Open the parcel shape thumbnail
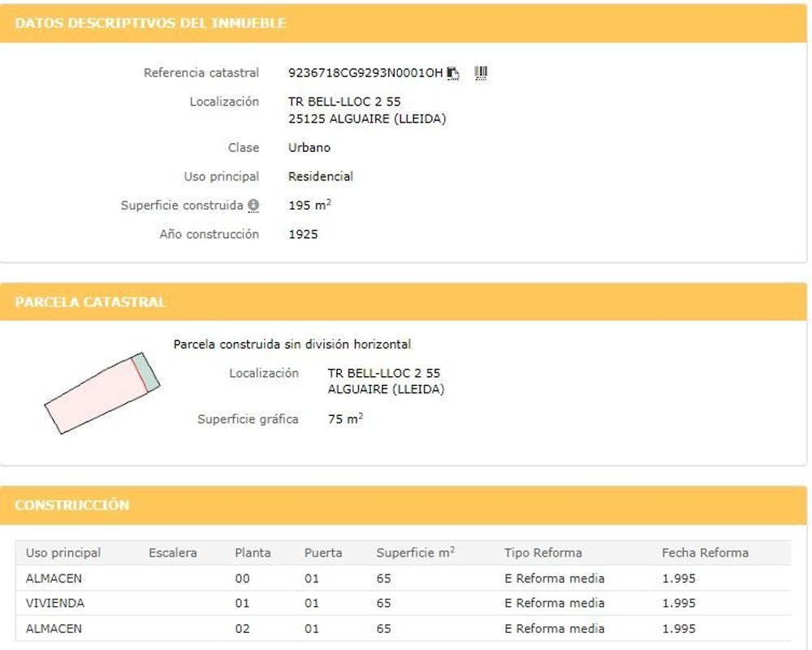This screenshot has width=812, height=650. pos(102,393)
